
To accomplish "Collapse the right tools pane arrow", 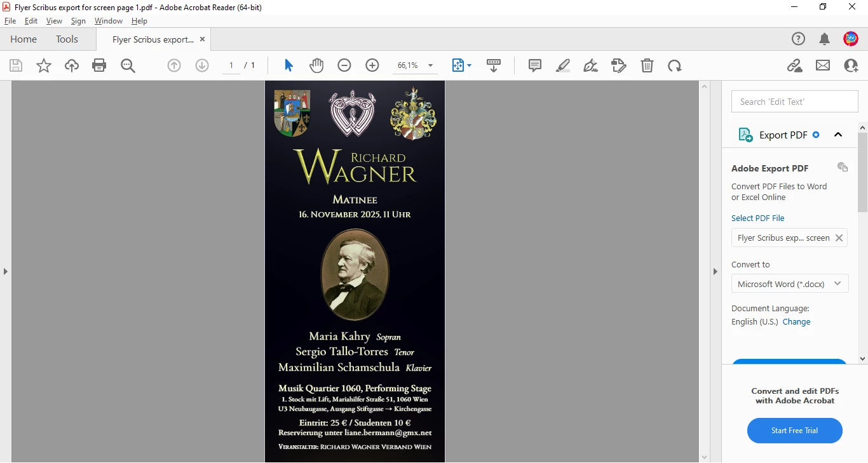I will [x=715, y=272].
